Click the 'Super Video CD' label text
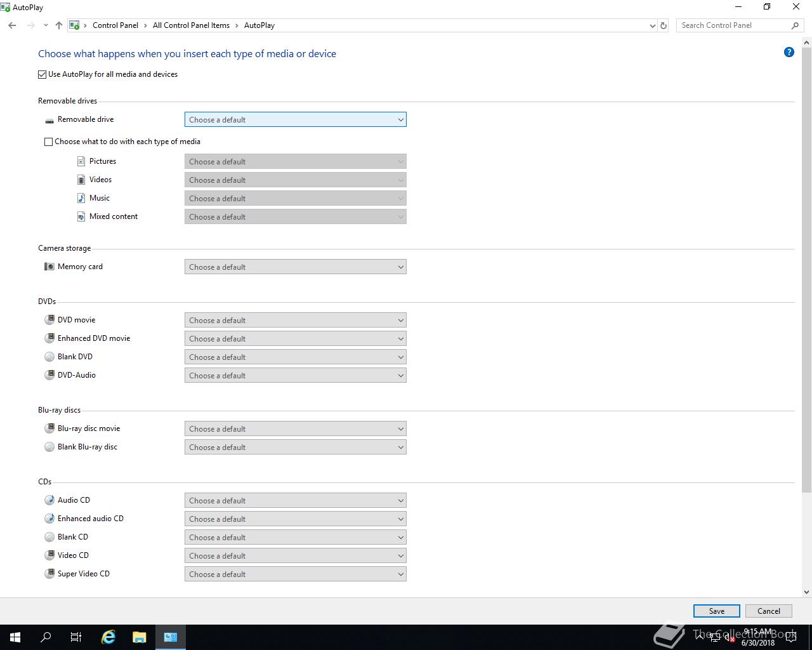Screen dimensions: 812x650 (84, 574)
